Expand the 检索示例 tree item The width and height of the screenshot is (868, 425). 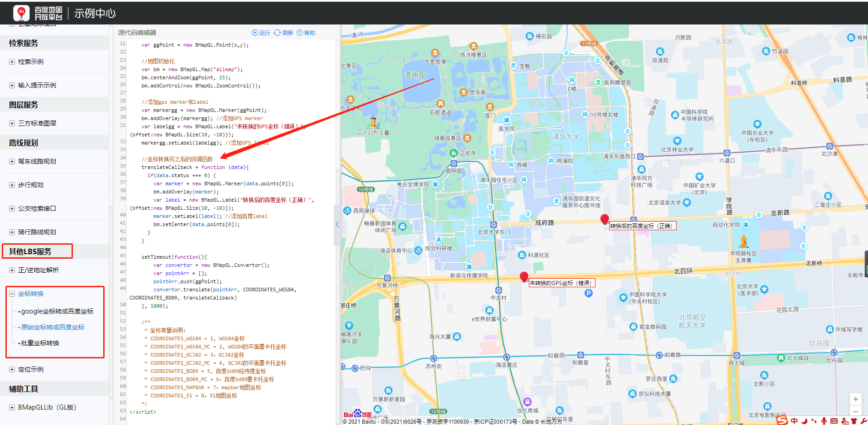[x=12, y=62]
